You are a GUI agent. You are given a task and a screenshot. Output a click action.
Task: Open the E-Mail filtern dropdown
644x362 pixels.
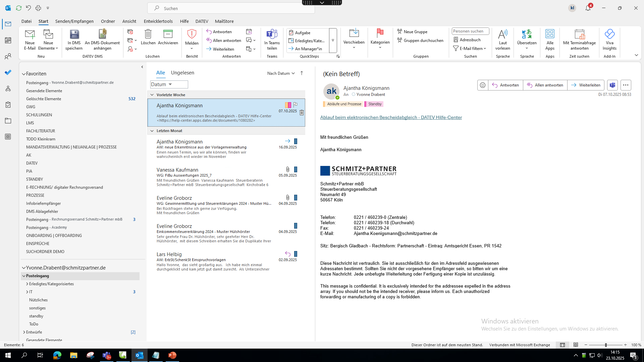tap(470, 49)
